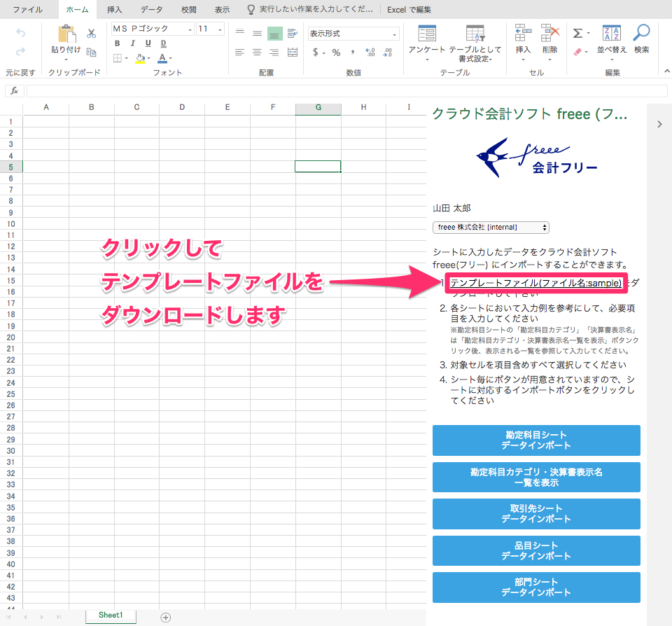Toggle bold formatting
This screenshot has width=672, height=626.
(118, 43)
